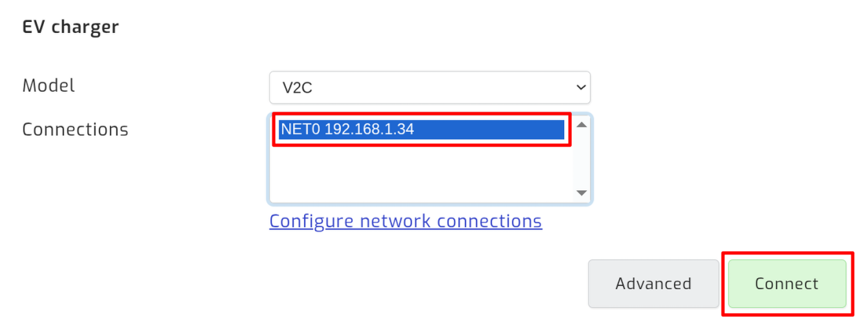Image resolution: width=868 pixels, height=333 pixels.
Task: Open the Configure network connections link
Action: tap(405, 221)
